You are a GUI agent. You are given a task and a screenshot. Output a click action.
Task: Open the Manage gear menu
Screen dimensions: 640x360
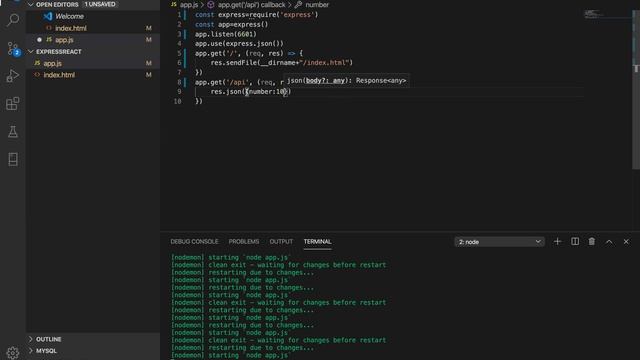13,353
